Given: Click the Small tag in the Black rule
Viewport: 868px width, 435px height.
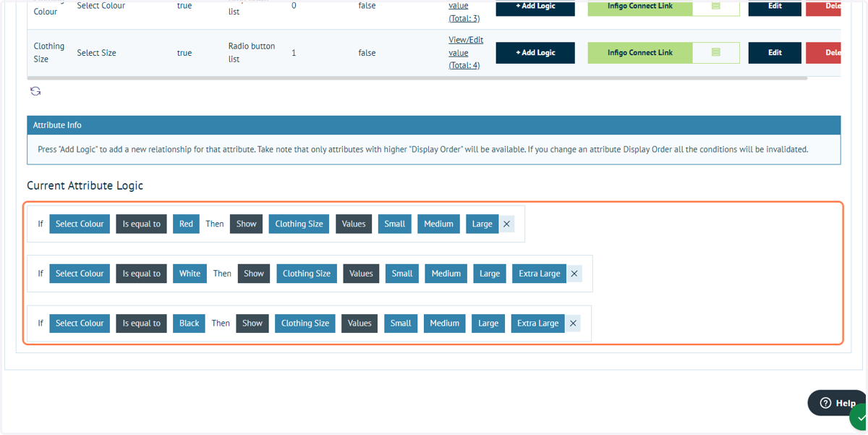Looking at the screenshot, I should (401, 324).
